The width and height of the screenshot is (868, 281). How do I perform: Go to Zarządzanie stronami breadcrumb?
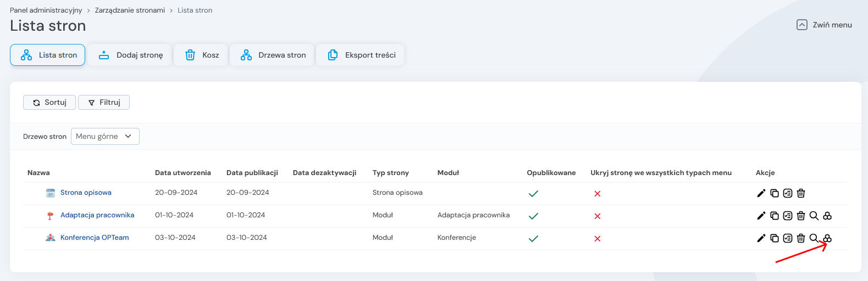(130, 10)
